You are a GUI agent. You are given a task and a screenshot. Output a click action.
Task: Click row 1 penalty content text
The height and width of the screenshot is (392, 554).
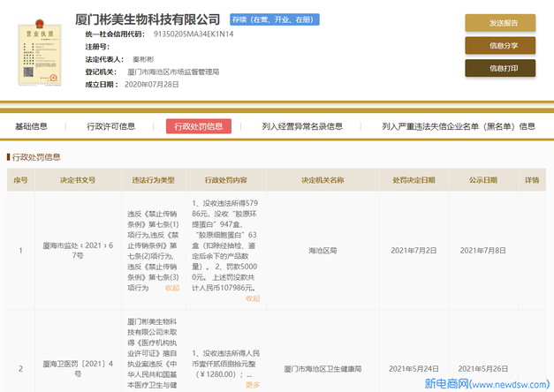(225, 245)
